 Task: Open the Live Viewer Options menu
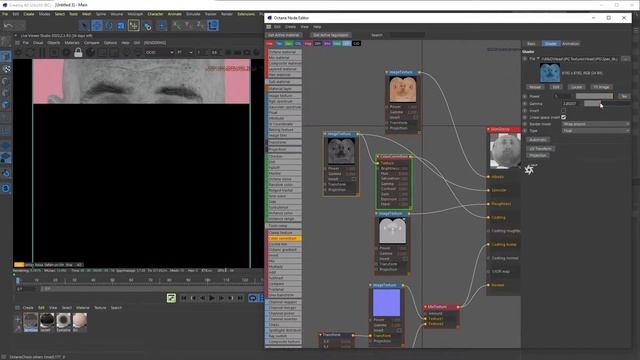click(x=110, y=42)
